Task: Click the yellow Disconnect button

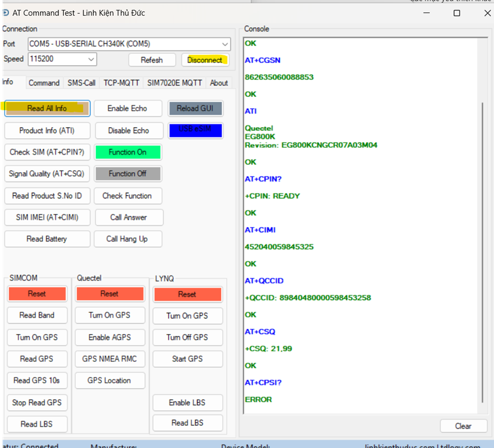Action: [x=205, y=60]
